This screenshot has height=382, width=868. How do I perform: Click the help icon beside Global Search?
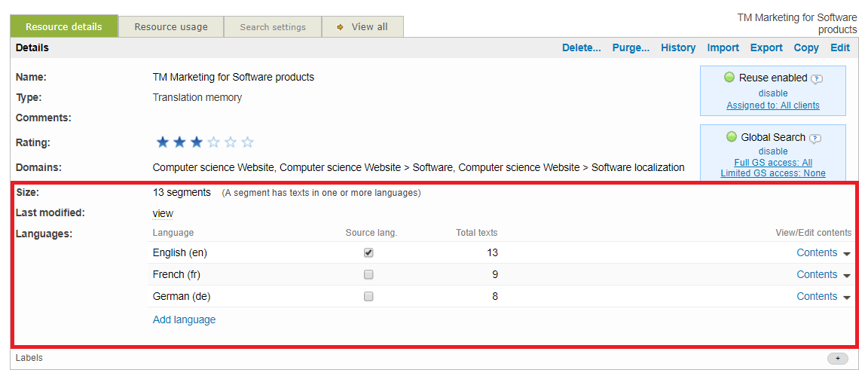(x=815, y=138)
